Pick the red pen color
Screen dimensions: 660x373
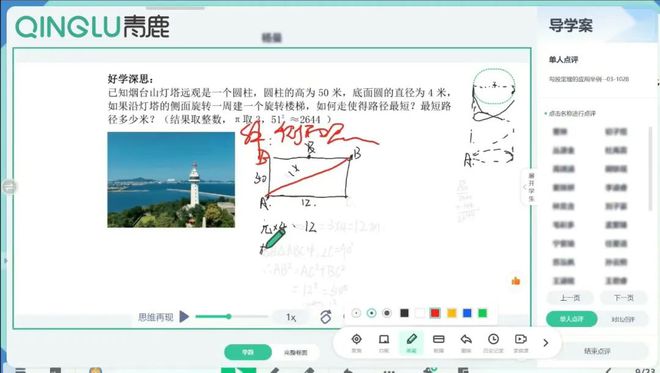coord(435,313)
